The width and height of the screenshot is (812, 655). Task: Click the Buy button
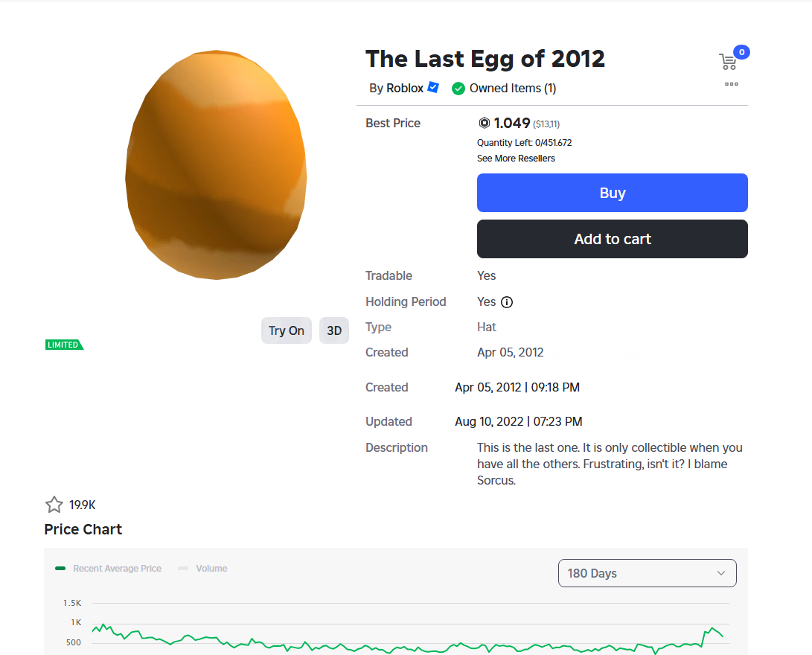(612, 193)
